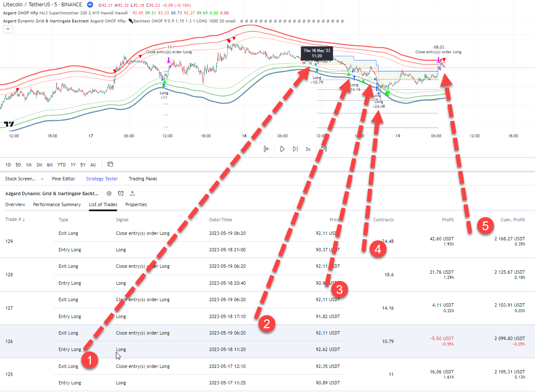Set the chart range to 6M
The image size is (535, 392).
pos(50,165)
